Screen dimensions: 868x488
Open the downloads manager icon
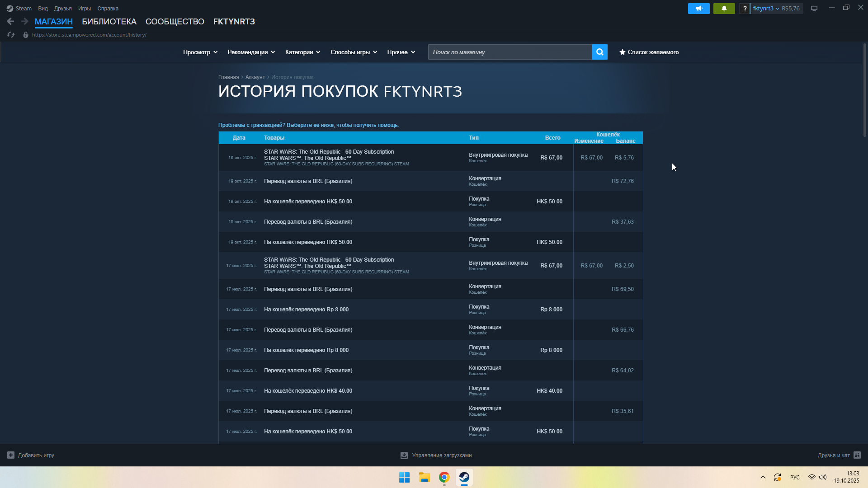click(404, 455)
